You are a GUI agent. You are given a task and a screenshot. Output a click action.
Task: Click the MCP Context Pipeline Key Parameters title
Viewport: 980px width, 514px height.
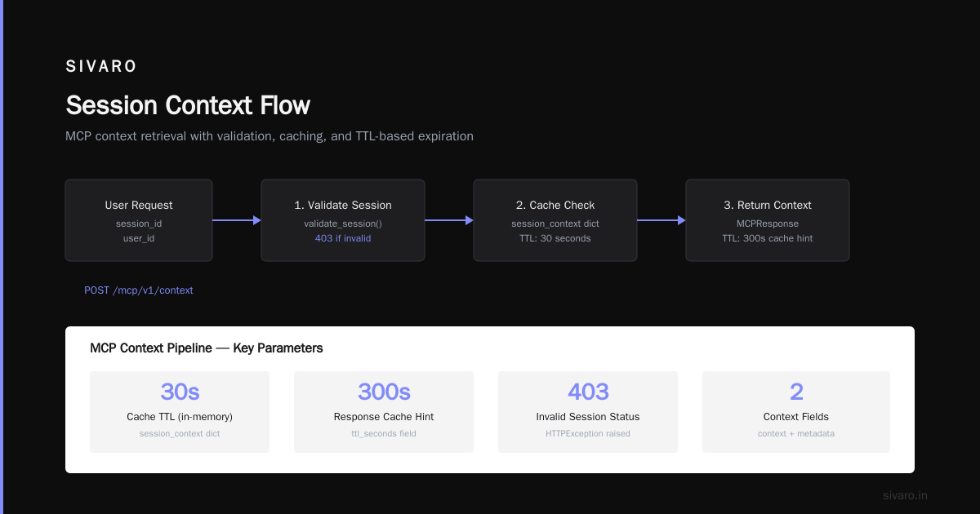tap(207, 348)
